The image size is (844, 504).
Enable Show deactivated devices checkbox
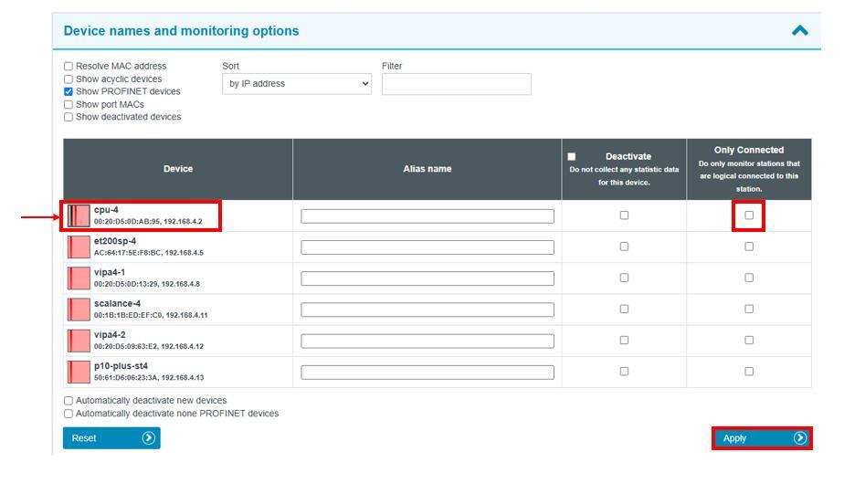coord(69,117)
